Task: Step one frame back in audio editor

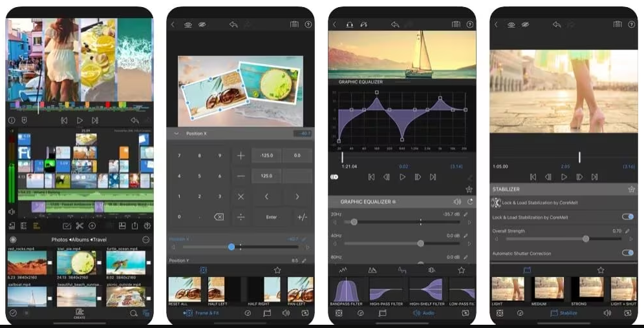Action: 387,177
